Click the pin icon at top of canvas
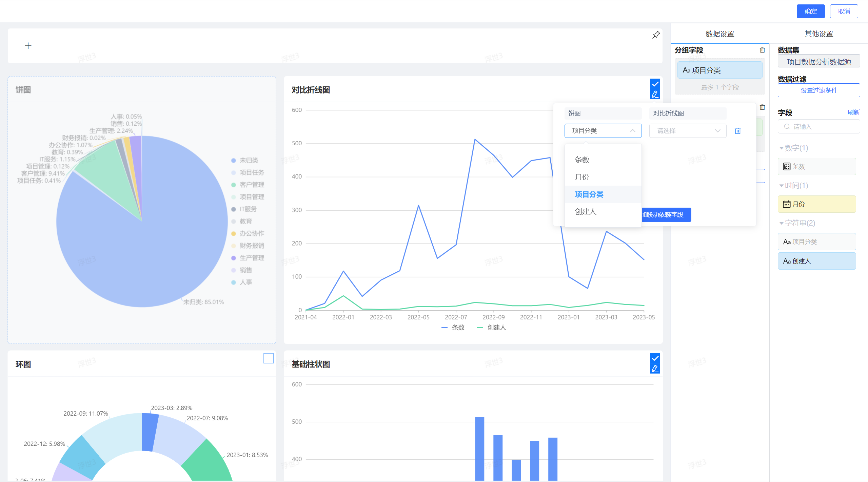 [x=656, y=35]
